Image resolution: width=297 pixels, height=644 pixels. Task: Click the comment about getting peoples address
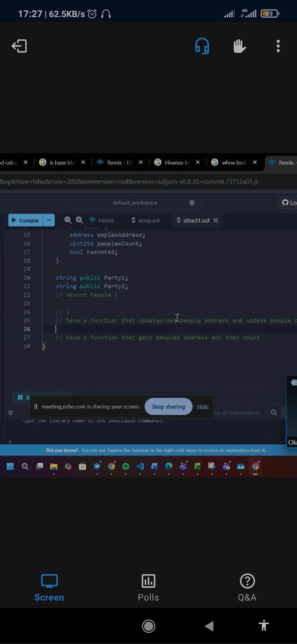click(158, 338)
